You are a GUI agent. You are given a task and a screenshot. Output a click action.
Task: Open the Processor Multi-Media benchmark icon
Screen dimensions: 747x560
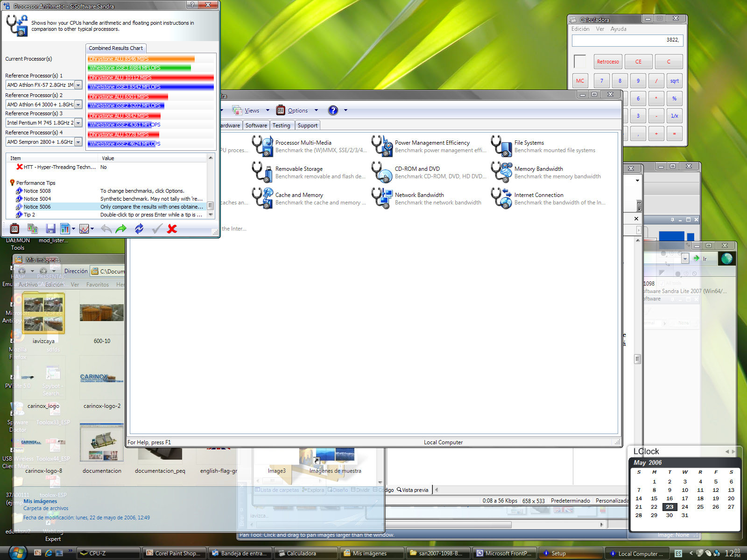[262, 146]
